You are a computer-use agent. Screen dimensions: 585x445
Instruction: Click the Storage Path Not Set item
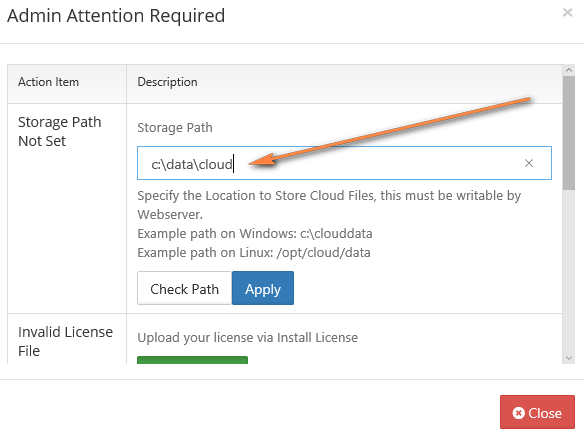point(60,131)
